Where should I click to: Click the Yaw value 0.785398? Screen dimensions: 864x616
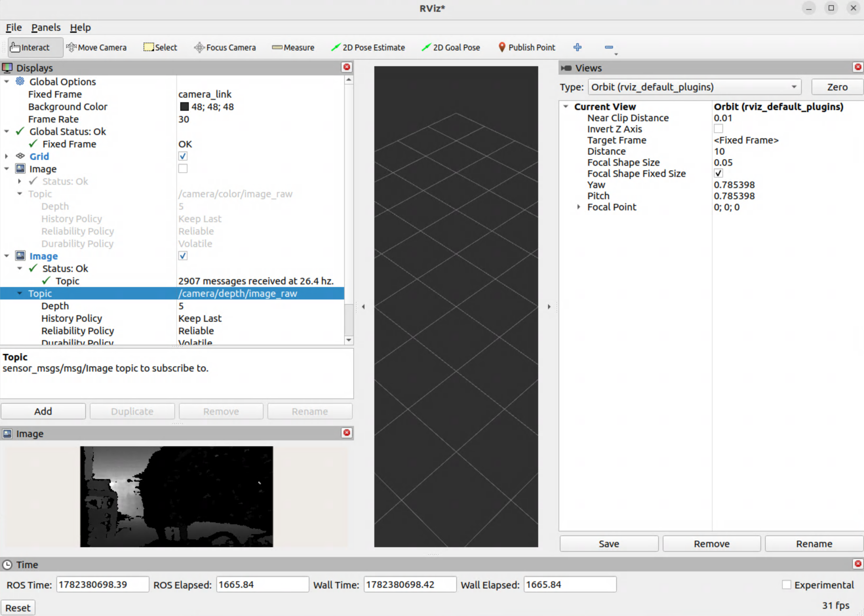point(734,185)
